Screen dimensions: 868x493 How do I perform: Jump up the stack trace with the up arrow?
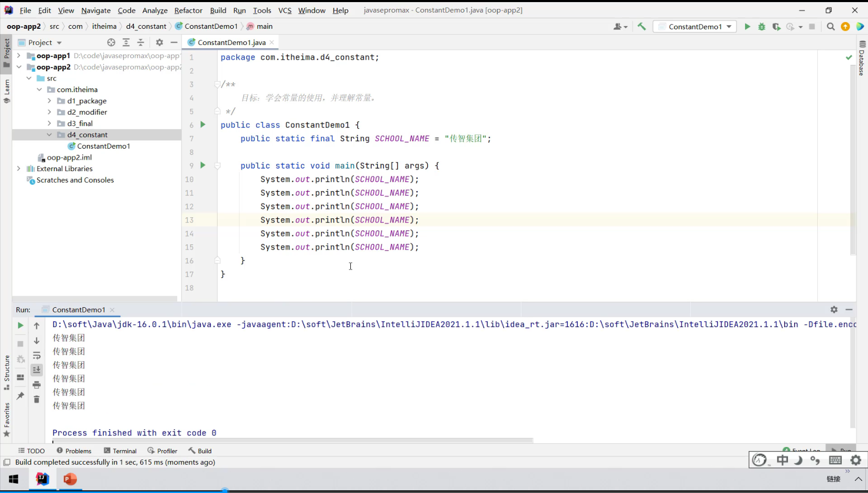click(x=37, y=326)
